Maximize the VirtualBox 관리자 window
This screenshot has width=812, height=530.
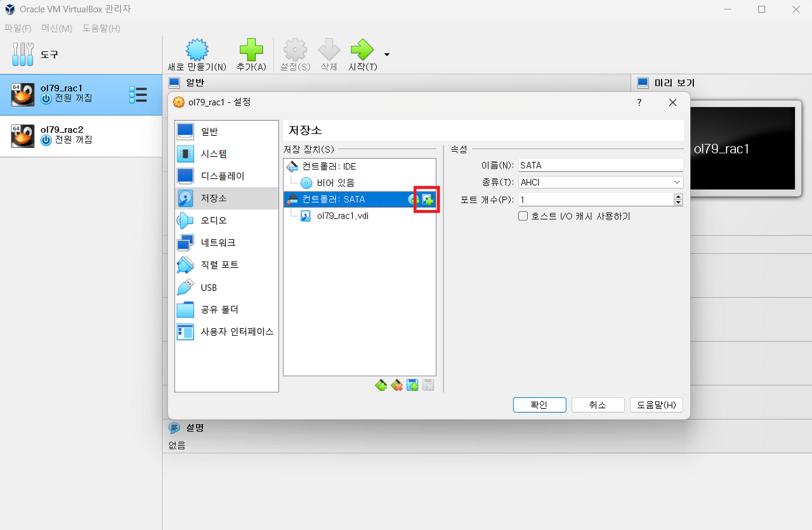point(761,10)
